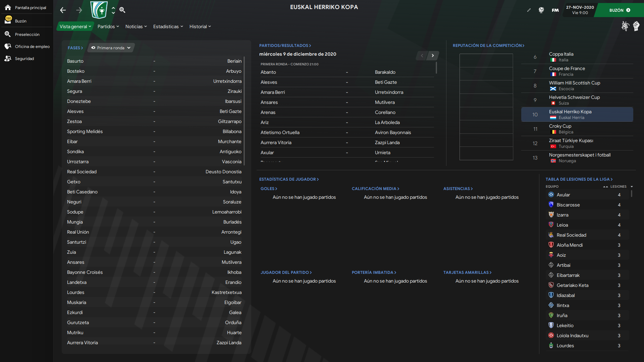644x362 pixels.
Task: Open the Buzón inbox icon in the sidebar
Action: [8, 20]
